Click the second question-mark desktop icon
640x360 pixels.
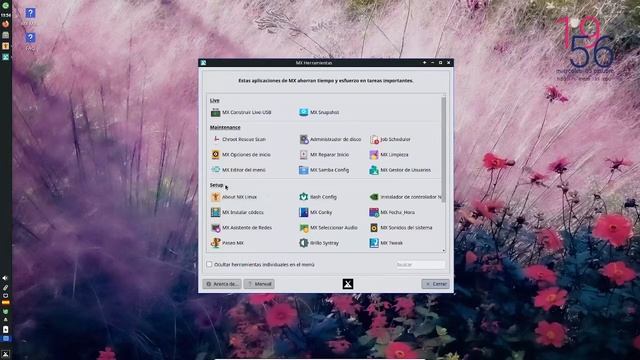[30, 38]
